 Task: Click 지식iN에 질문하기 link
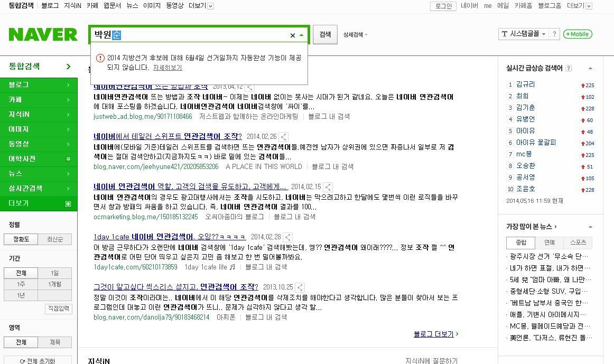[x=432, y=360]
